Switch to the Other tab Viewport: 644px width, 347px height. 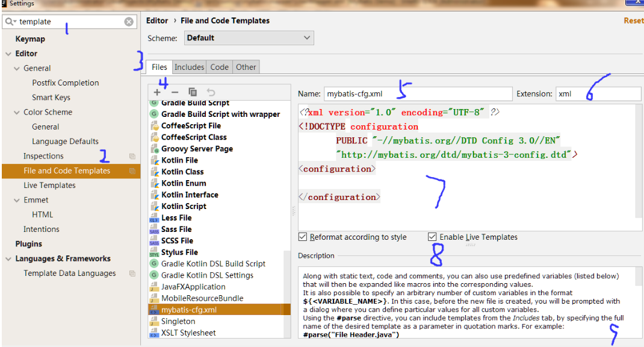coord(246,67)
